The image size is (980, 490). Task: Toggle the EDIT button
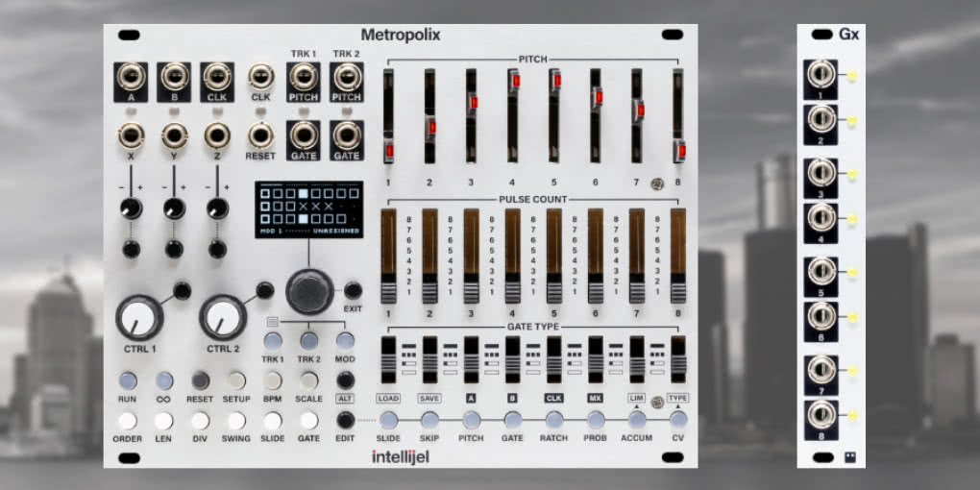pyautogui.click(x=345, y=420)
